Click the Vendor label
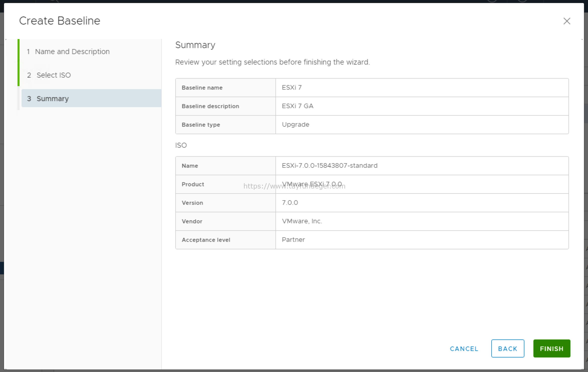588x372 pixels. [x=192, y=221]
